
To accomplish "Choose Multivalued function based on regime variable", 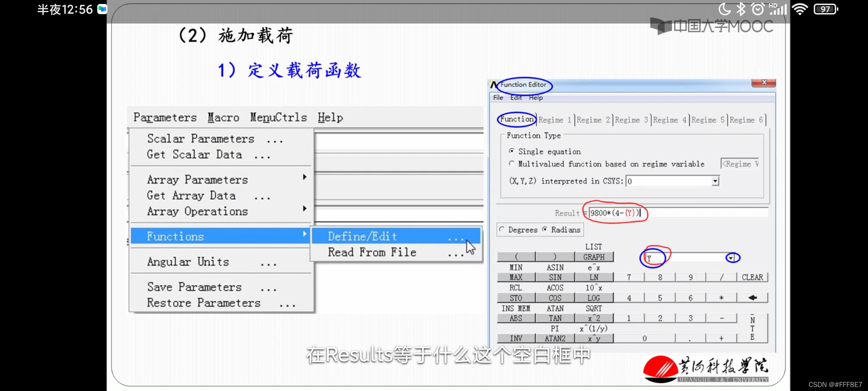I will [512, 164].
